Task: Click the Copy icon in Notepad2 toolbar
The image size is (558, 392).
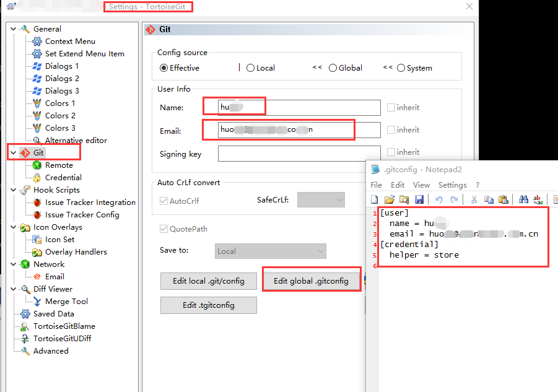Action: (x=489, y=199)
